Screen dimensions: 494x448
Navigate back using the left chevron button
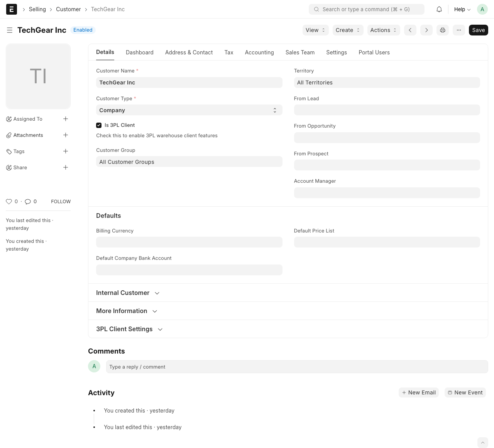point(410,30)
